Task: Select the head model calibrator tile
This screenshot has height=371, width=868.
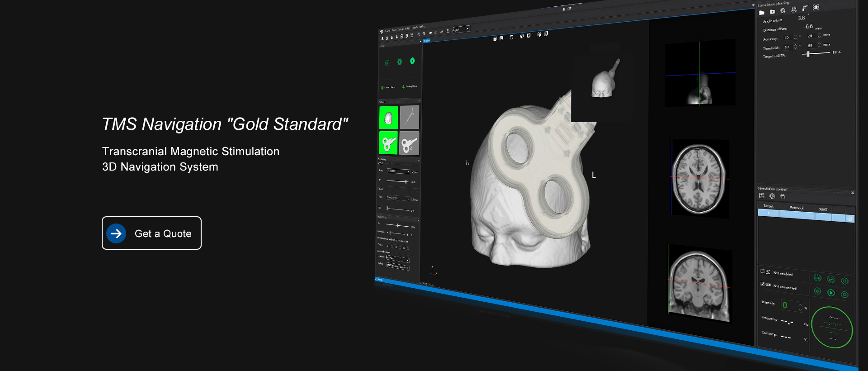Action: tap(389, 118)
